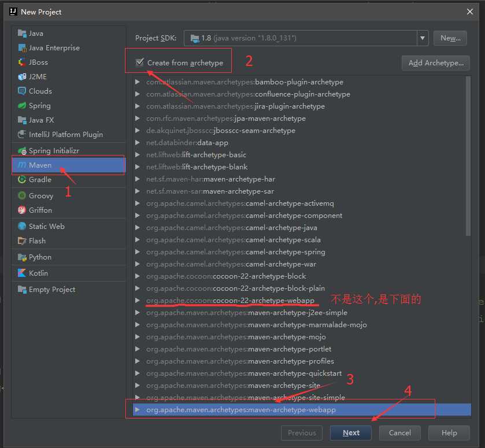Click the Clouds icon
Image resolution: width=485 pixels, height=448 pixels.
tap(22, 91)
